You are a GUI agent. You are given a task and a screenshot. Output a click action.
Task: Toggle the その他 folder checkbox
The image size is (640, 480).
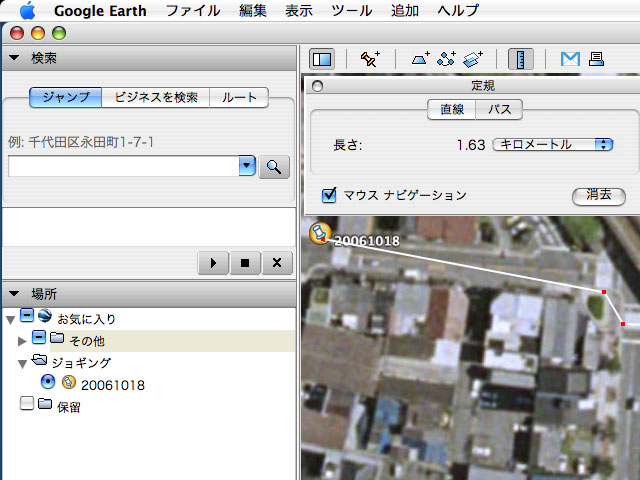(39, 338)
